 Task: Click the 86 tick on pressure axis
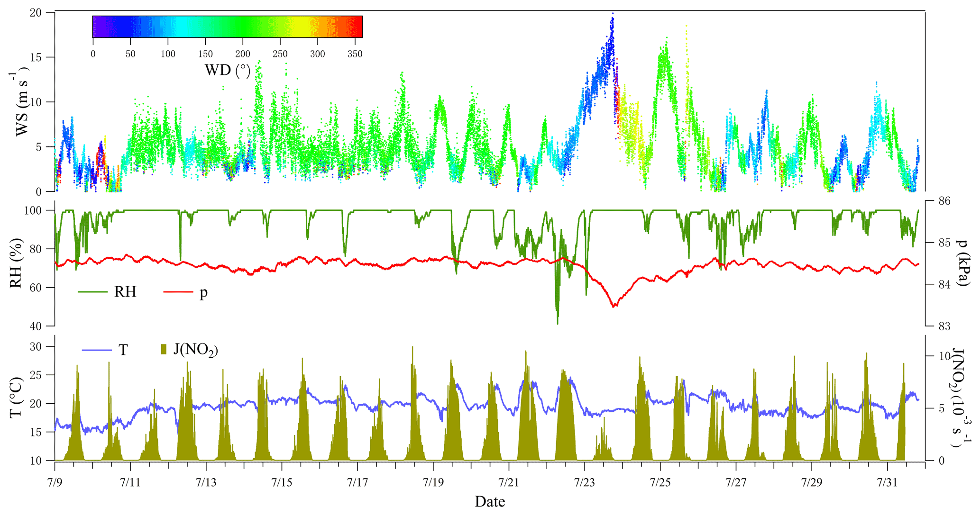pos(944,201)
